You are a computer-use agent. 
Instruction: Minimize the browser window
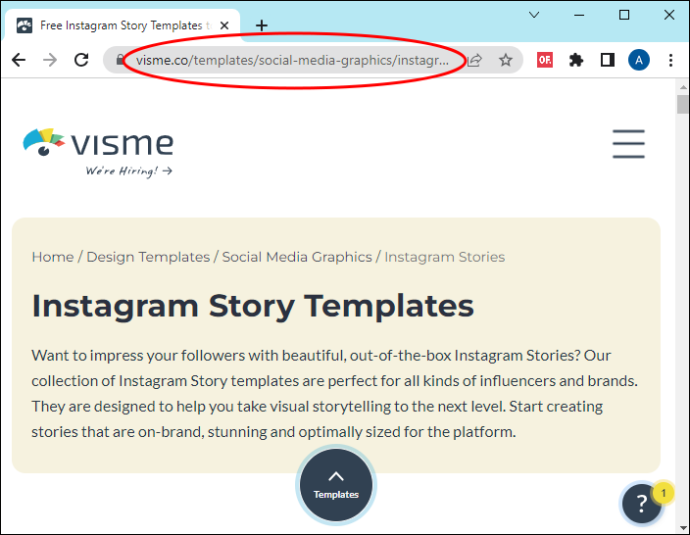579,15
